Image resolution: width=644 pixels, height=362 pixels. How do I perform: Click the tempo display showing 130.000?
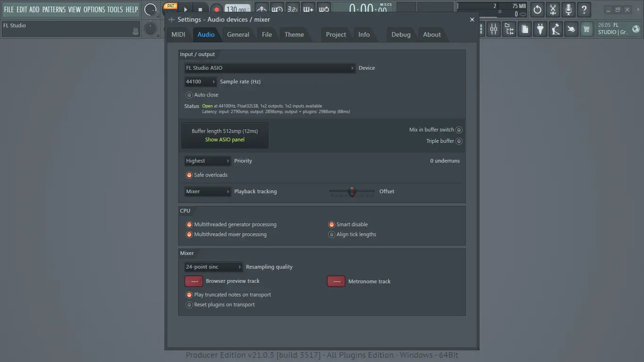[237, 8]
